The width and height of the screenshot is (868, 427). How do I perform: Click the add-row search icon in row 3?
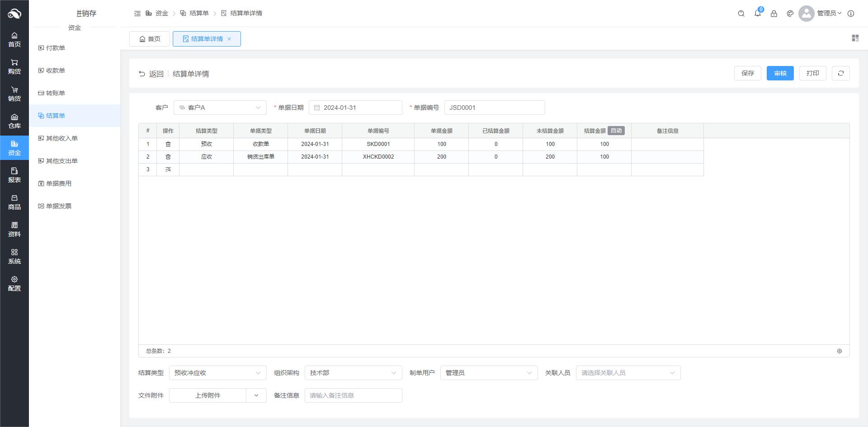click(168, 169)
